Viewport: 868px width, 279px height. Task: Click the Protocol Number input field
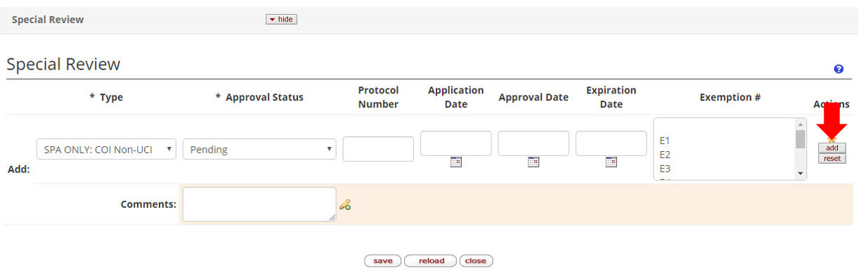click(x=378, y=149)
